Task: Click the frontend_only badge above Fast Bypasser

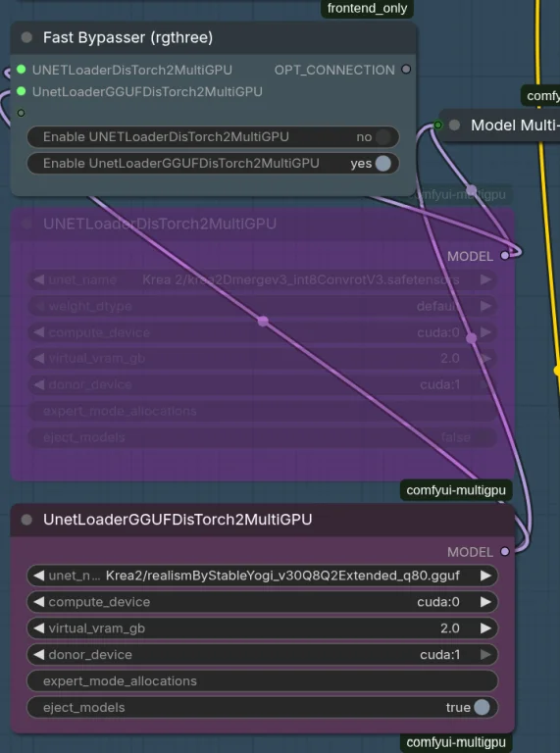Action: click(367, 8)
